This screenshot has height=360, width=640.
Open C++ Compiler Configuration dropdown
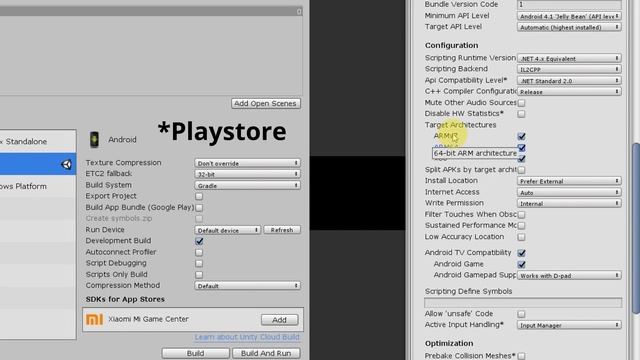pos(569,92)
